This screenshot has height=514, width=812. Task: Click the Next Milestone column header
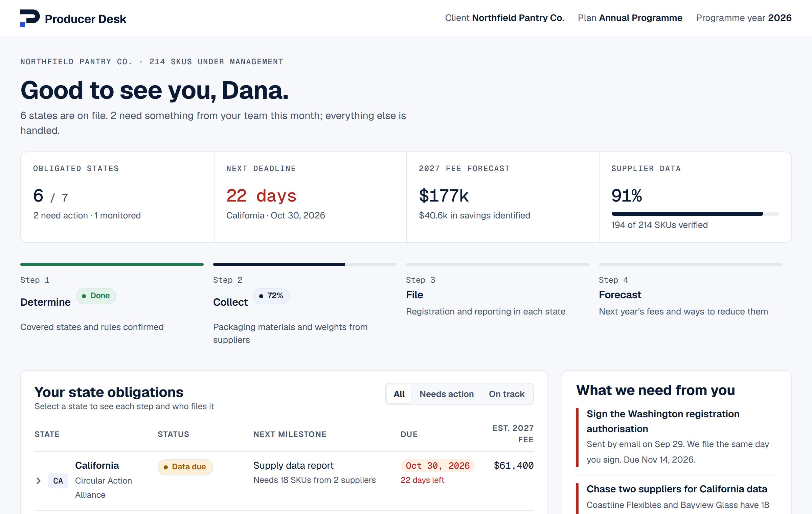(x=290, y=434)
